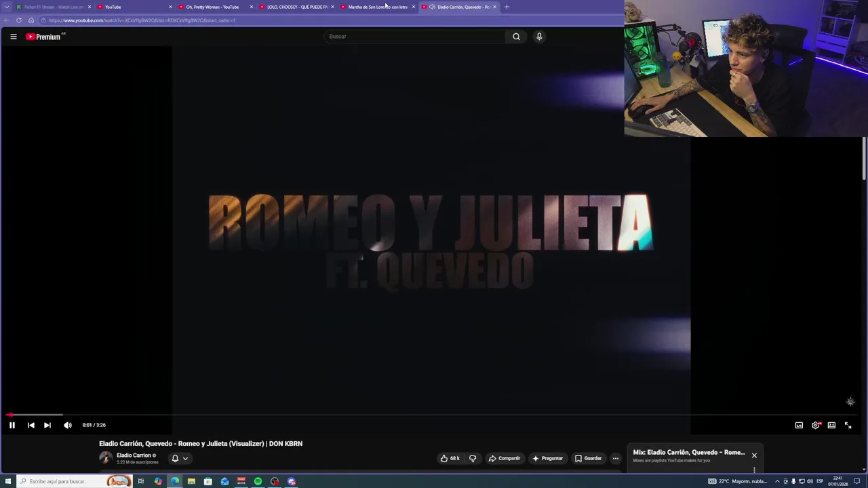Click the ESP language indicator
Screen dimensions: 868x488
tap(820, 481)
